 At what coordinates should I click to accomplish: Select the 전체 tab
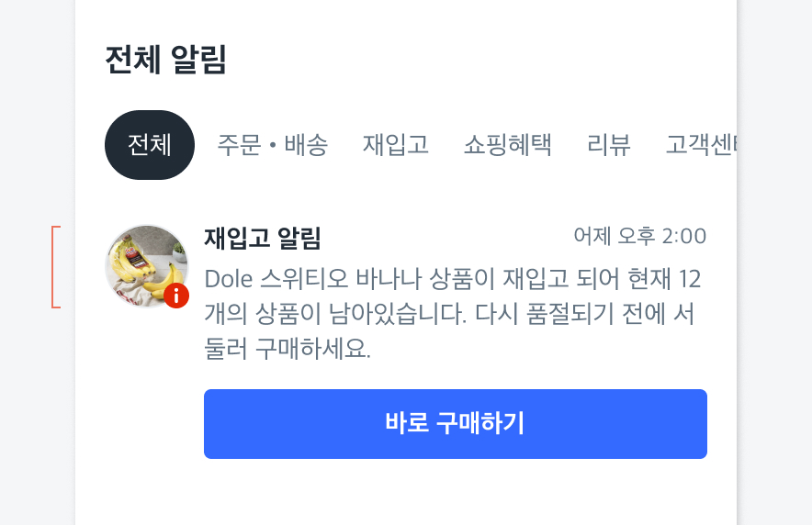(150, 145)
